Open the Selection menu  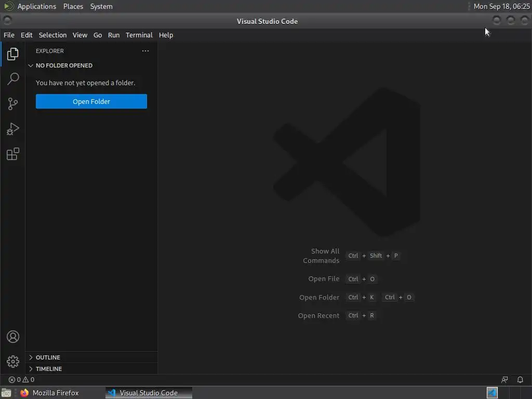52,35
